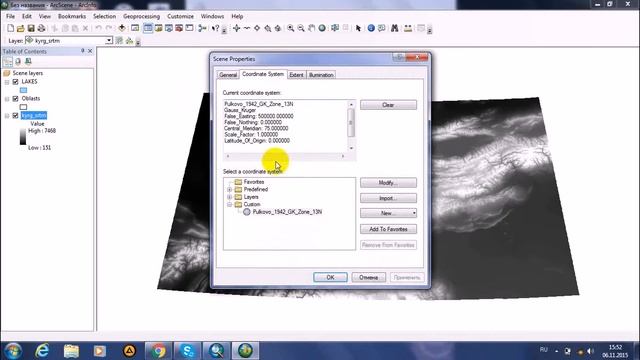The height and width of the screenshot is (360, 640).
Task: Select the Center on Target tool
Action: click(257, 28)
